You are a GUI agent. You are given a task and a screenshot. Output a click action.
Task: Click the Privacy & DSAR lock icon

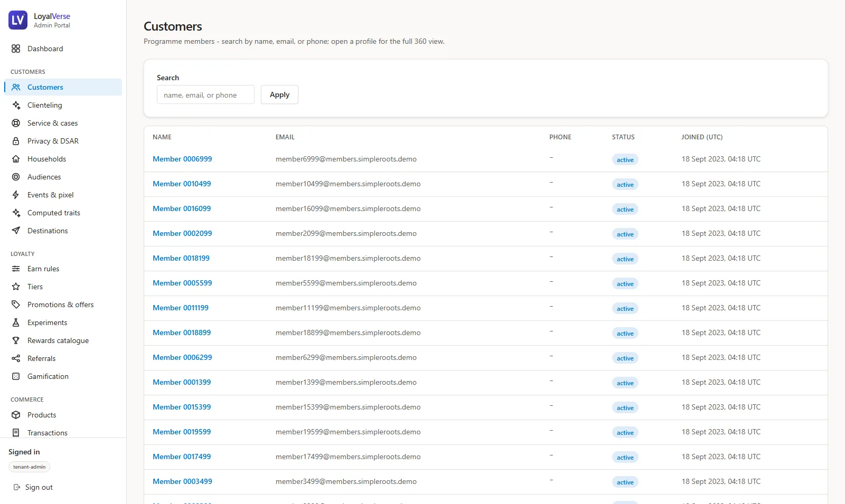click(x=16, y=141)
